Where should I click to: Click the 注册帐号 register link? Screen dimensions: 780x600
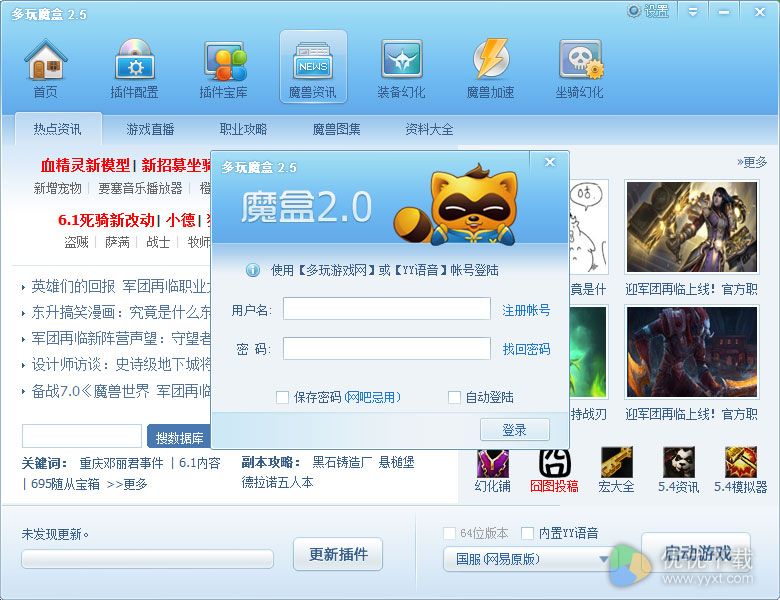click(x=526, y=310)
